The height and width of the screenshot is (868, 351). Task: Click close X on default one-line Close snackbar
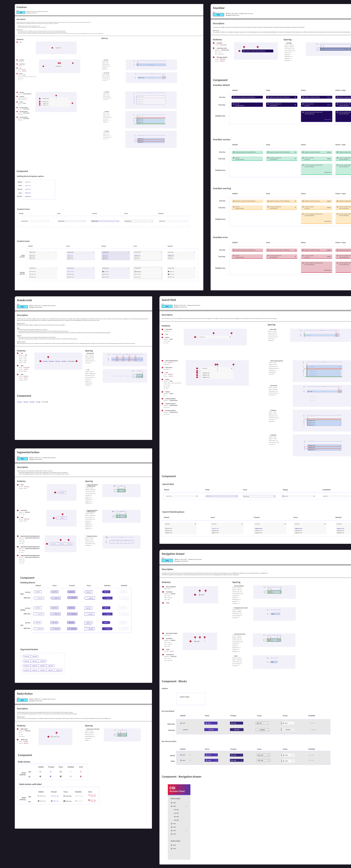click(295, 97)
